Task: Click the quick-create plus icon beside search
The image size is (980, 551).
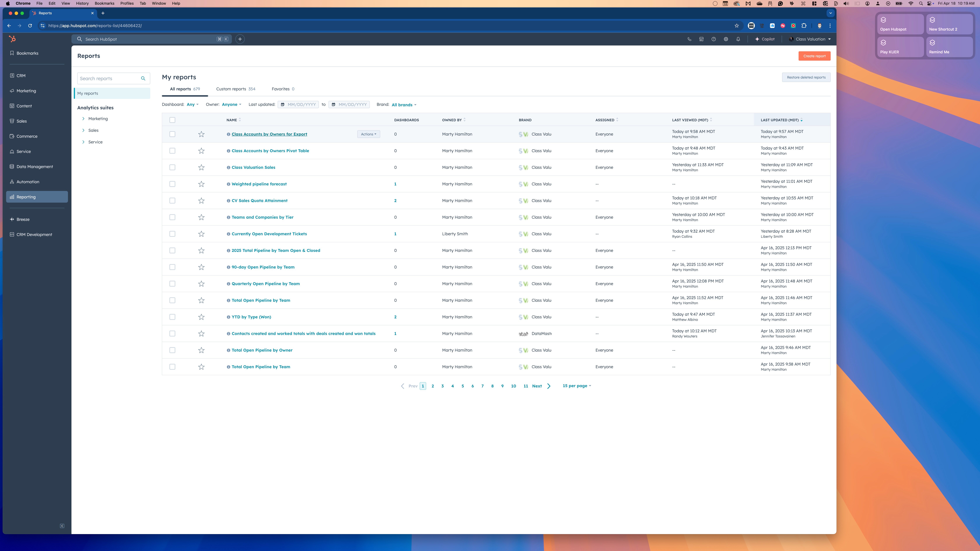Action: [240, 39]
